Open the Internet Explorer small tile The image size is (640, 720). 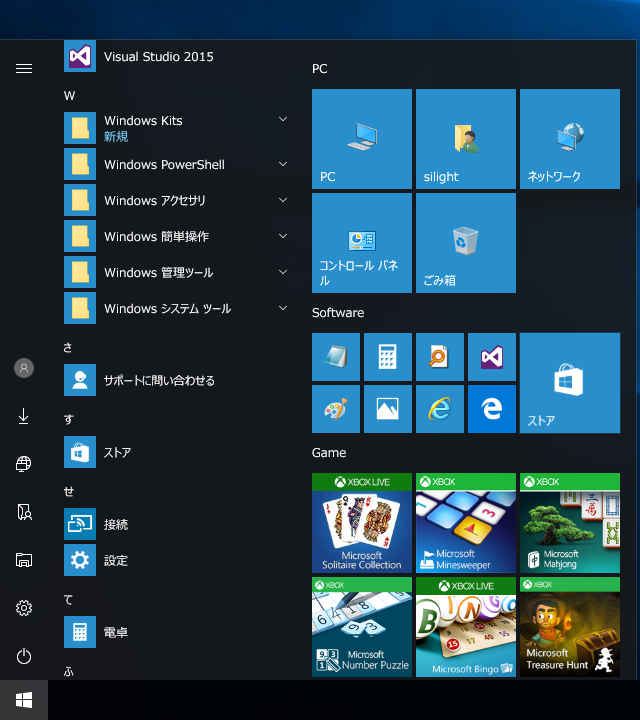(440, 409)
